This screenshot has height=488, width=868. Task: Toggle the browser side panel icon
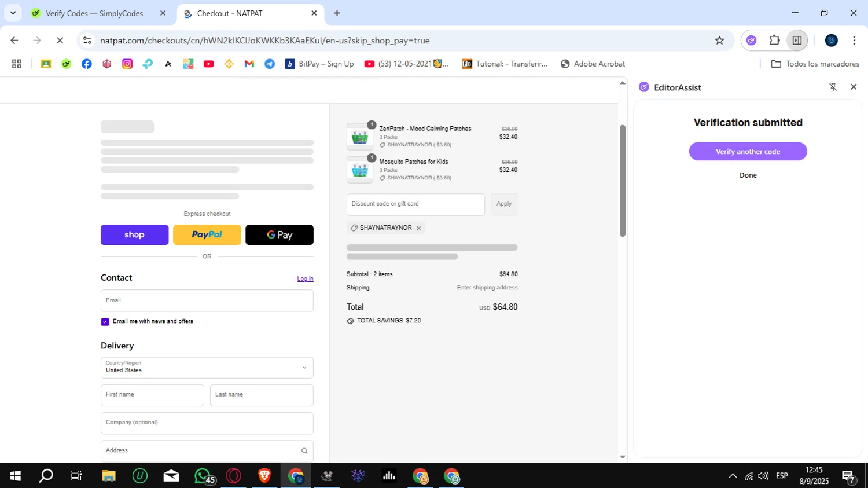(797, 41)
